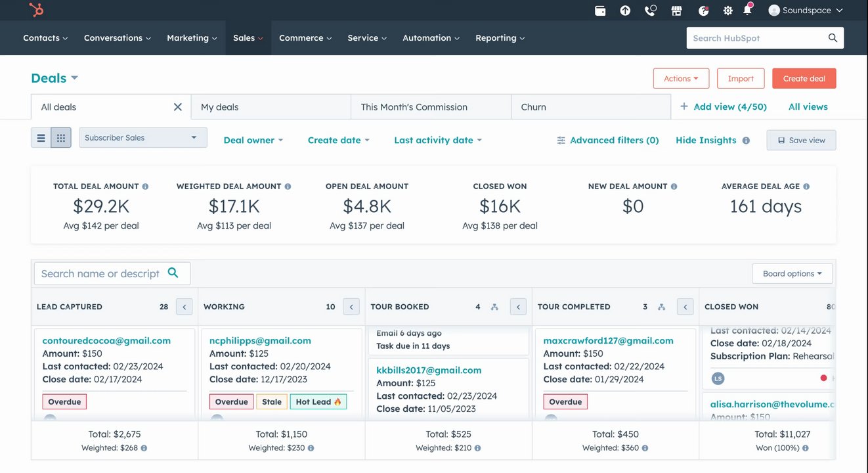Click the Create deal button
This screenshot has height=473, width=868.
pyautogui.click(x=804, y=79)
